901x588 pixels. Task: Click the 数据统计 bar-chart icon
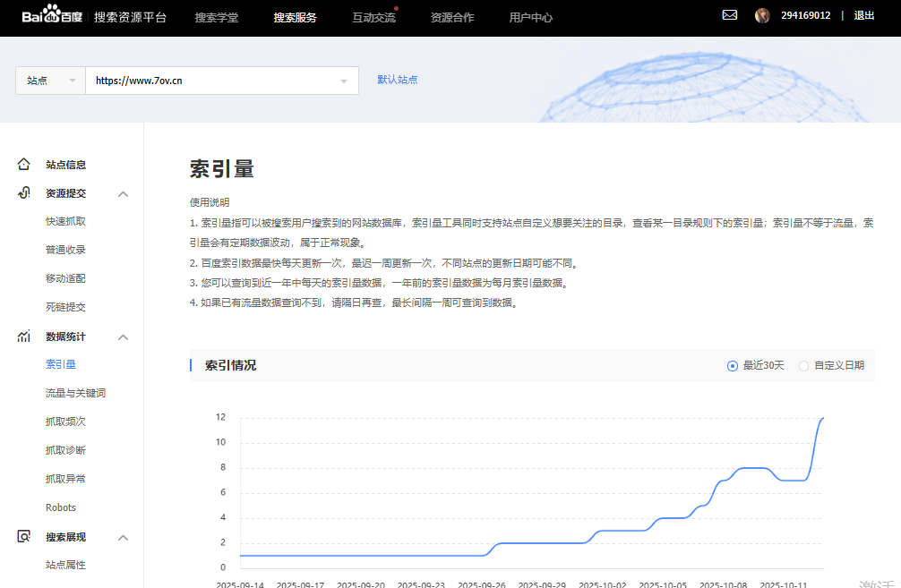(x=21, y=336)
